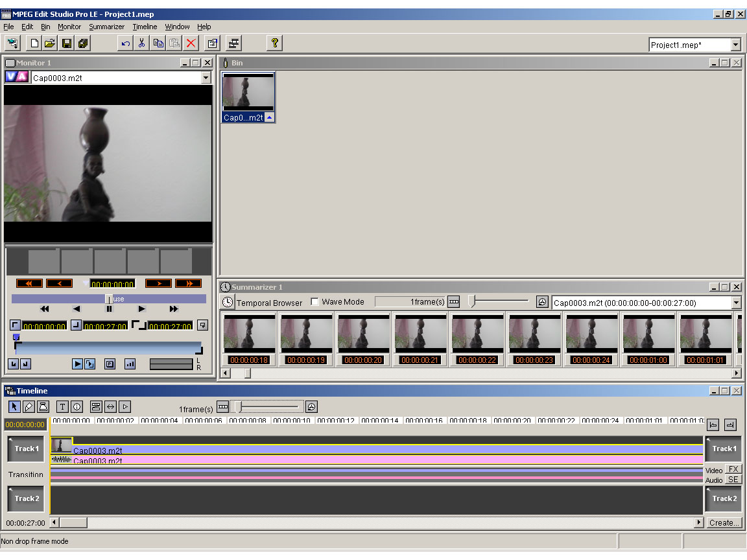Select the T title tool in Timeline

coord(62,406)
